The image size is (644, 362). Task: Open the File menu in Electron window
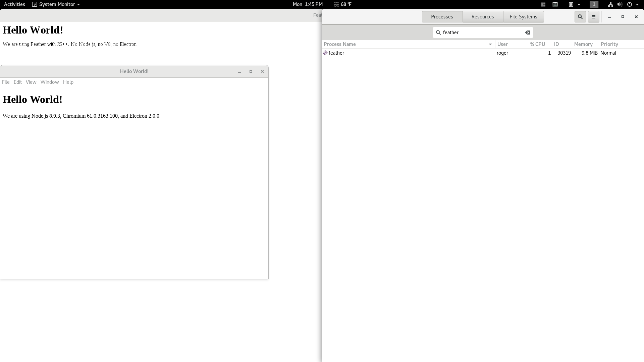click(x=6, y=82)
